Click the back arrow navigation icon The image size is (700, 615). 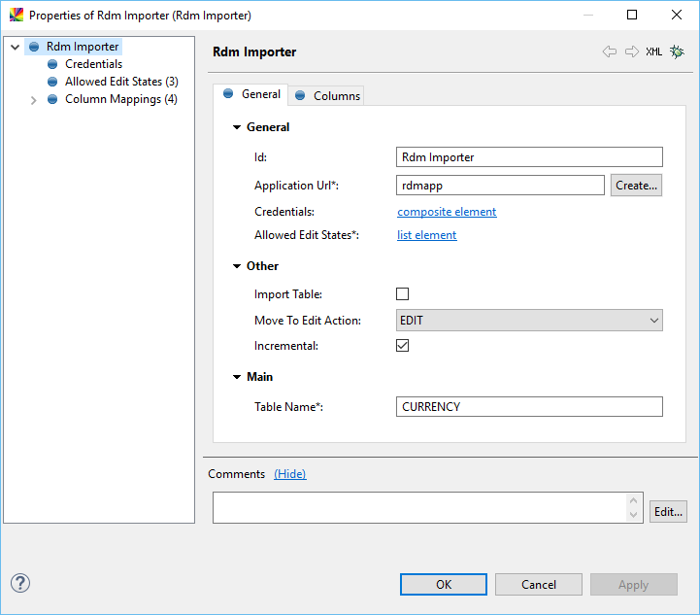(610, 51)
